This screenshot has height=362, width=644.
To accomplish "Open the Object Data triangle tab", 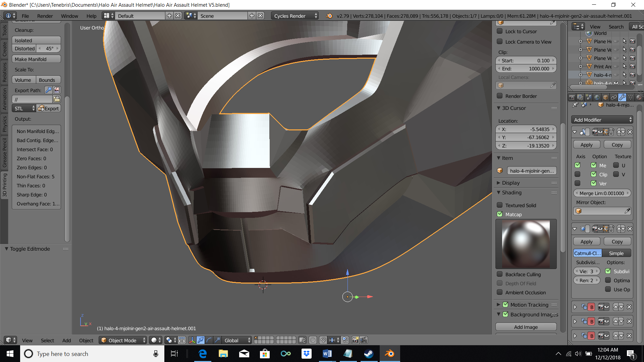I will [631, 97].
